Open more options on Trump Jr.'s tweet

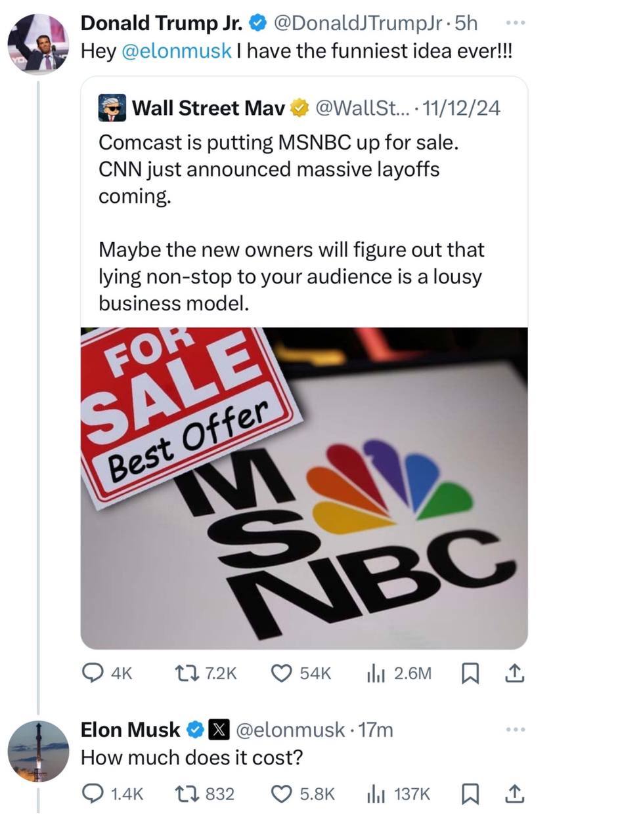[516, 23]
